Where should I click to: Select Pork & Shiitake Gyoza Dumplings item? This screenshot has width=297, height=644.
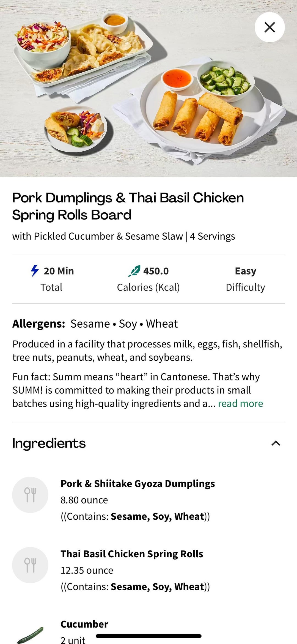[137, 484]
